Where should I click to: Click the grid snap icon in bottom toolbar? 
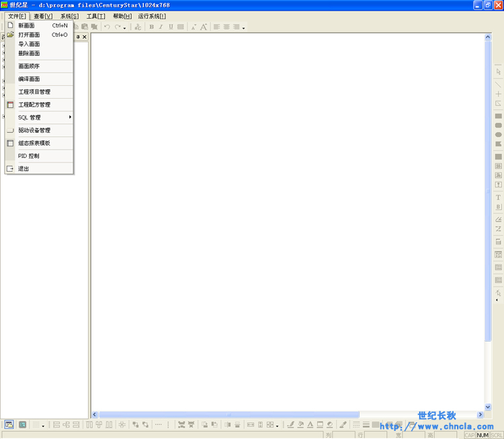(x=36, y=425)
